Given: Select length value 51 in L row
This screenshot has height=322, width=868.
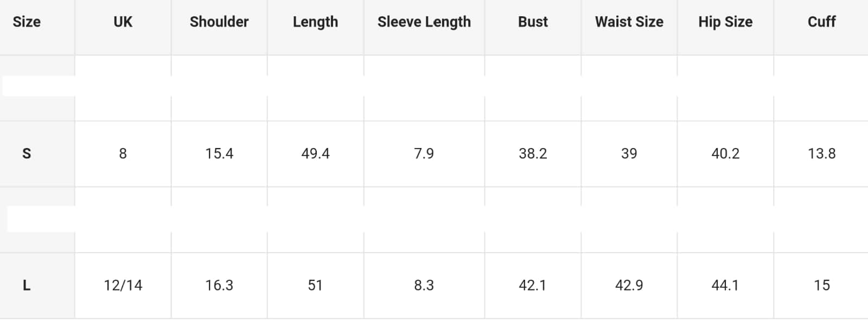Looking at the screenshot, I should pos(316,285).
